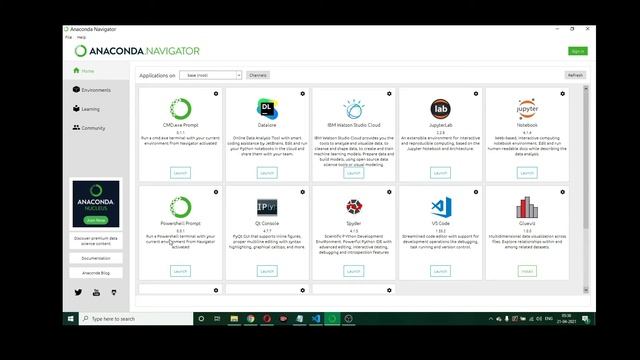Viewport: 640px width, 360px height.
Task: Open the Anaconda Blog link
Action: [x=96, y=273]
